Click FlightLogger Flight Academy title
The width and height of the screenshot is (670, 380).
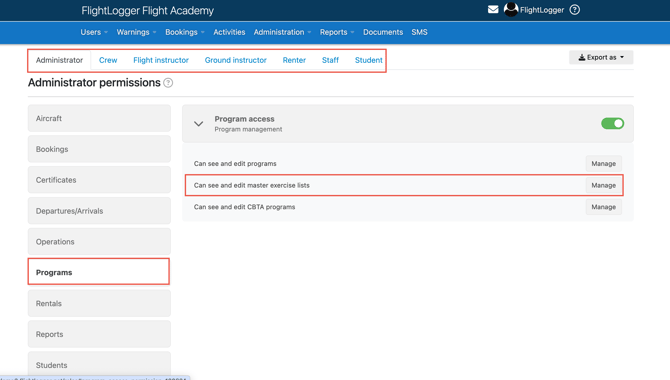(147, 11)
